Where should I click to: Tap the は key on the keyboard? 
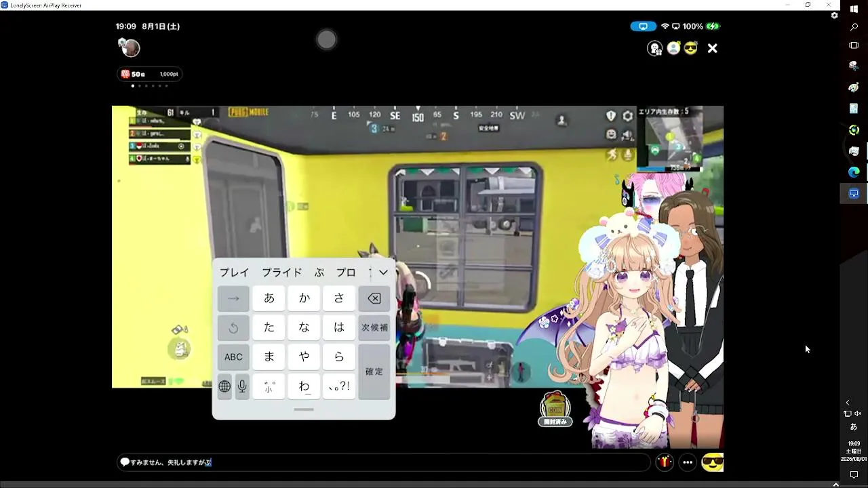tap(339, 327)
